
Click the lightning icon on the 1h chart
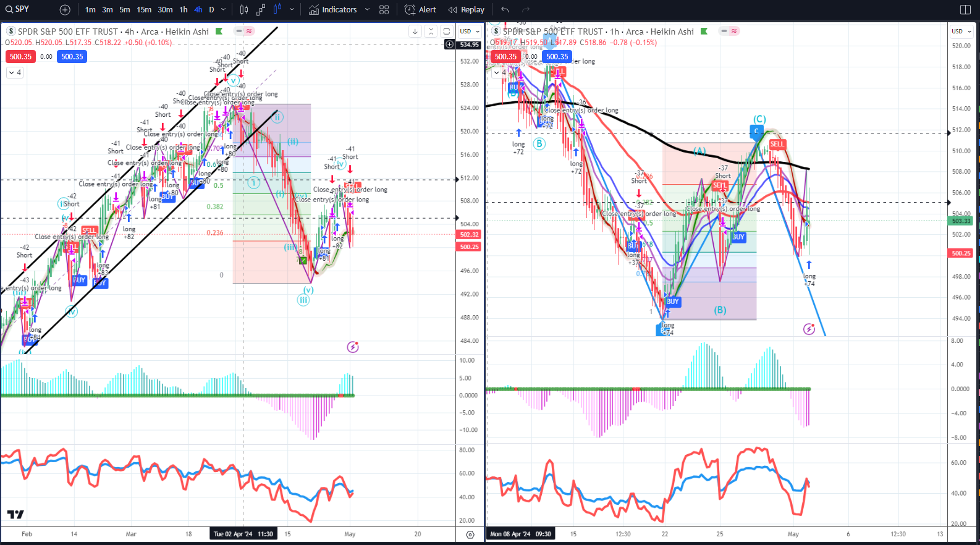(809, 329)
